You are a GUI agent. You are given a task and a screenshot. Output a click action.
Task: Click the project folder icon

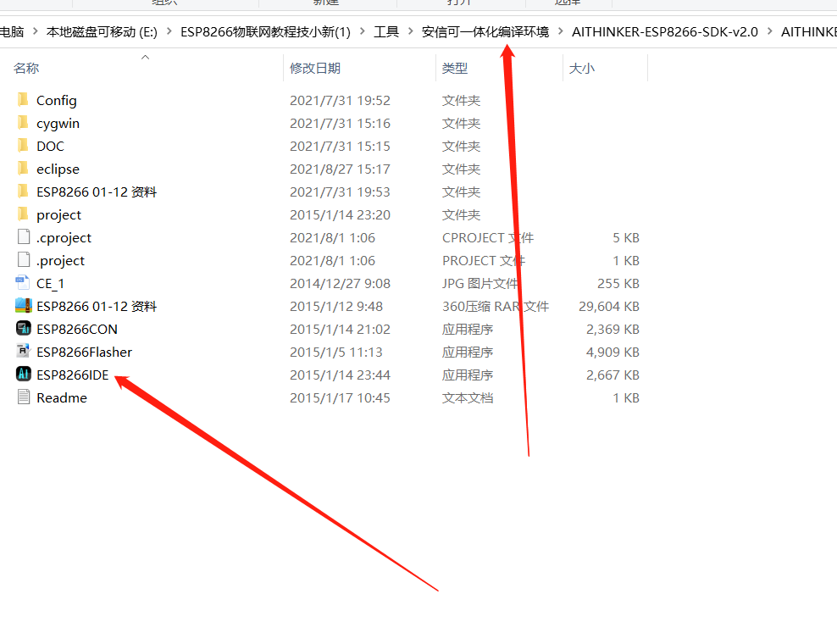(x=23, y=214)
